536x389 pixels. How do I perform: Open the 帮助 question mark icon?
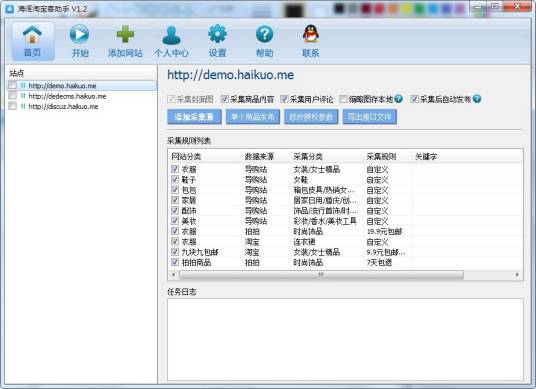(264, 34)
